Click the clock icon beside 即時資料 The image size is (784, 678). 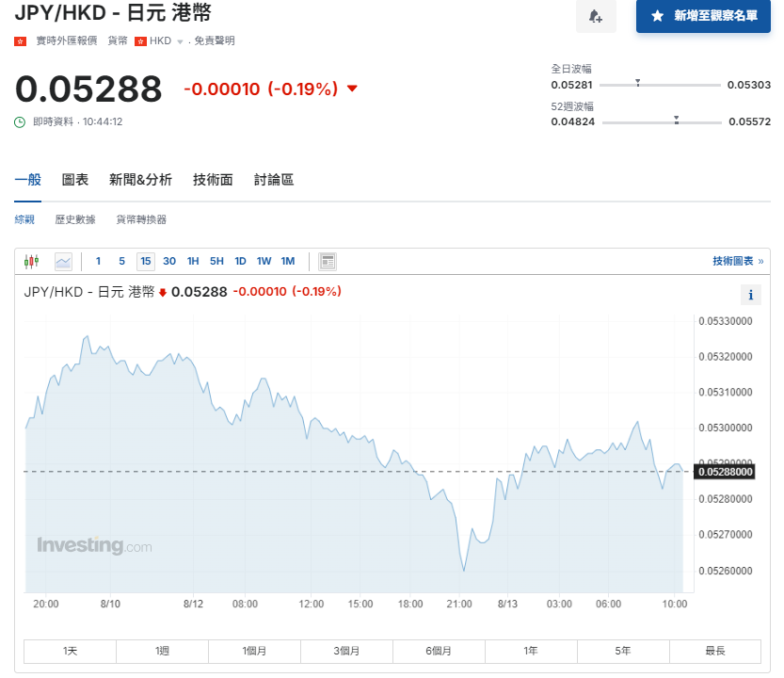(20, 121)
